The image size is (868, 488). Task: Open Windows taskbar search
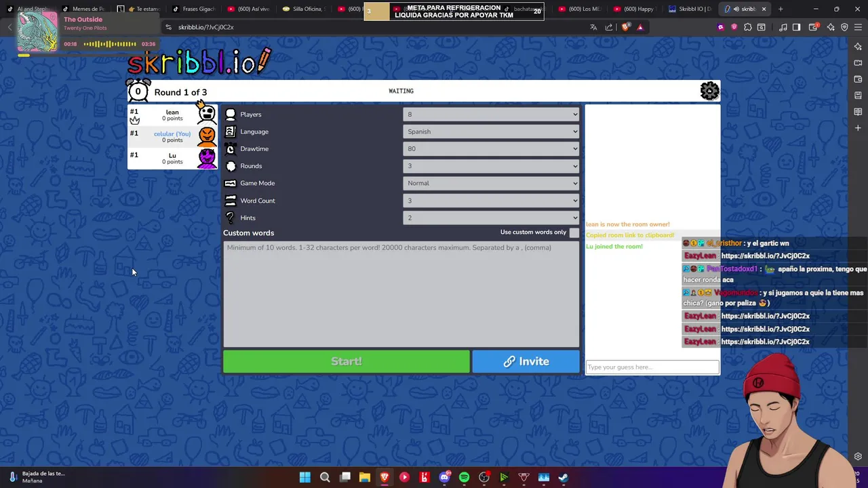[325, 477]
